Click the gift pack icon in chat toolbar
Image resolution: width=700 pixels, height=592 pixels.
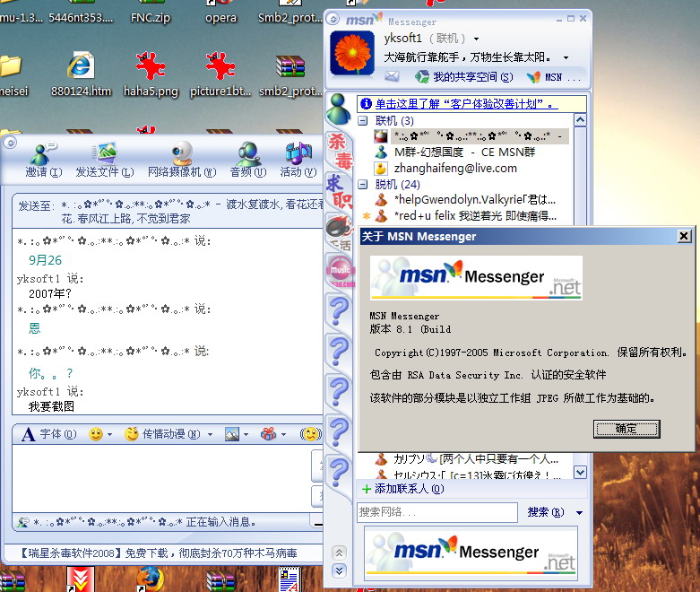tap(268, 434)
